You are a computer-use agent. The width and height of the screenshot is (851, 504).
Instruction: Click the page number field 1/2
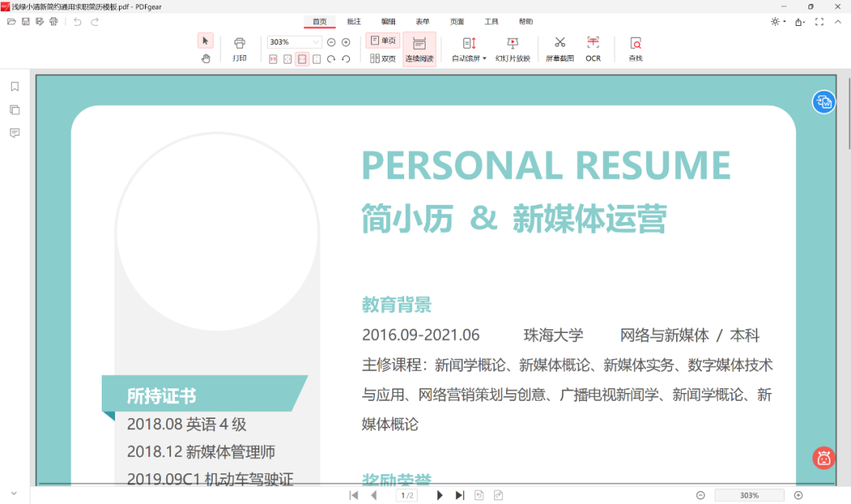[407, 495]
